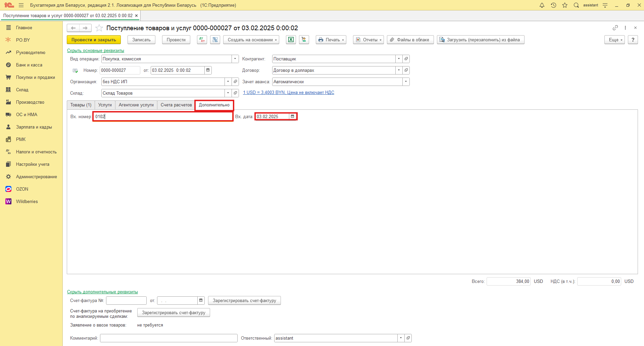This screenshot has height=346, width=644.
Task: Open the notifications bell icon
Action: [542, 5]
